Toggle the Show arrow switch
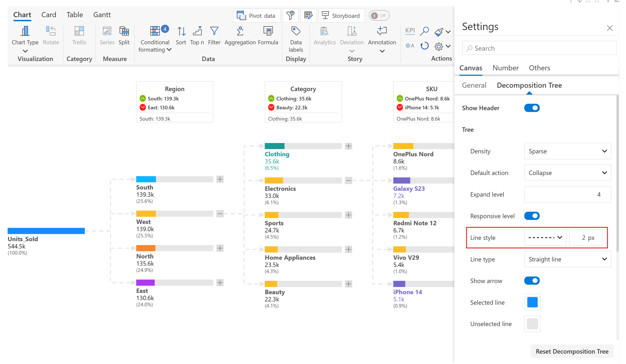The image size is (626, 364). tap(532, 281)
